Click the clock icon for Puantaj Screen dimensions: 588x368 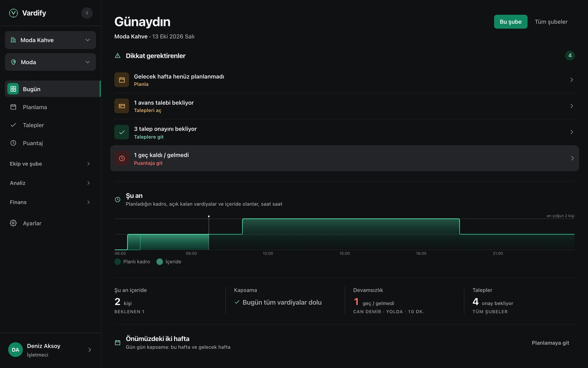tap(13, 143)
